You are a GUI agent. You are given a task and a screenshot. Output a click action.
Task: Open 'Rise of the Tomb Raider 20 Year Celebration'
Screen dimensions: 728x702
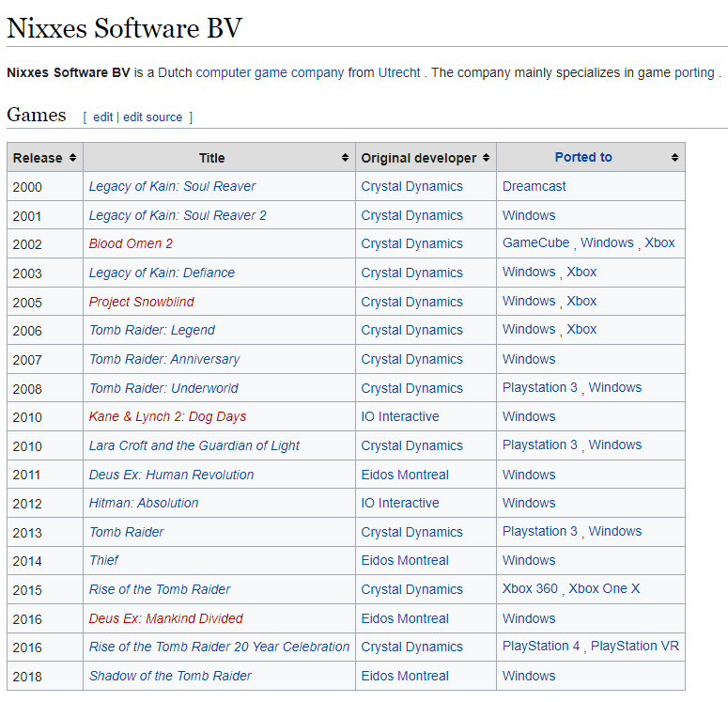pos(219,647)
